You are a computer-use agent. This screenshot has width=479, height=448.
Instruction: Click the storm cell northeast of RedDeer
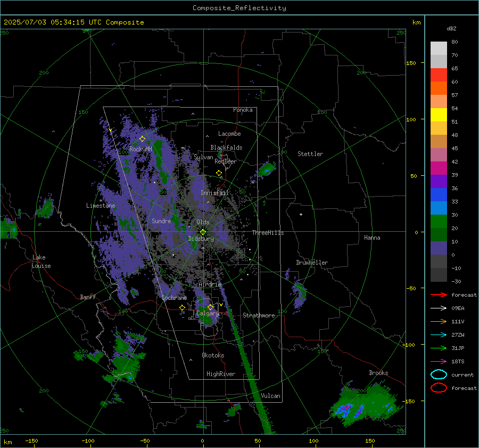point(267,168)
